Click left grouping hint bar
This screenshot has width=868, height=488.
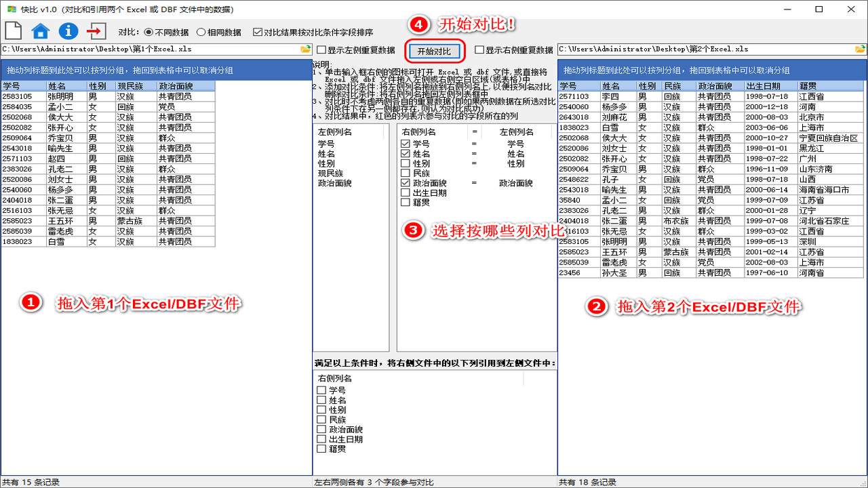point(156,70)
